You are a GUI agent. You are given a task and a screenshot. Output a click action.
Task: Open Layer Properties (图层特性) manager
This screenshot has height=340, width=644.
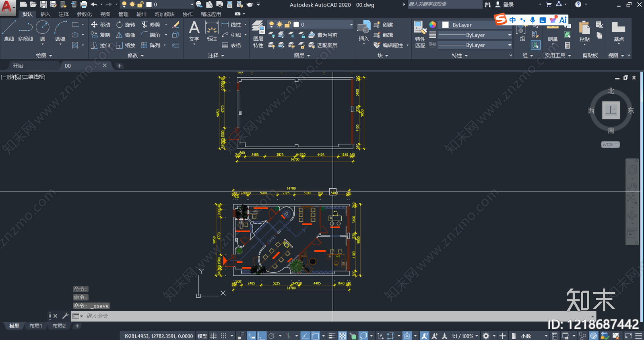(258, 35)
